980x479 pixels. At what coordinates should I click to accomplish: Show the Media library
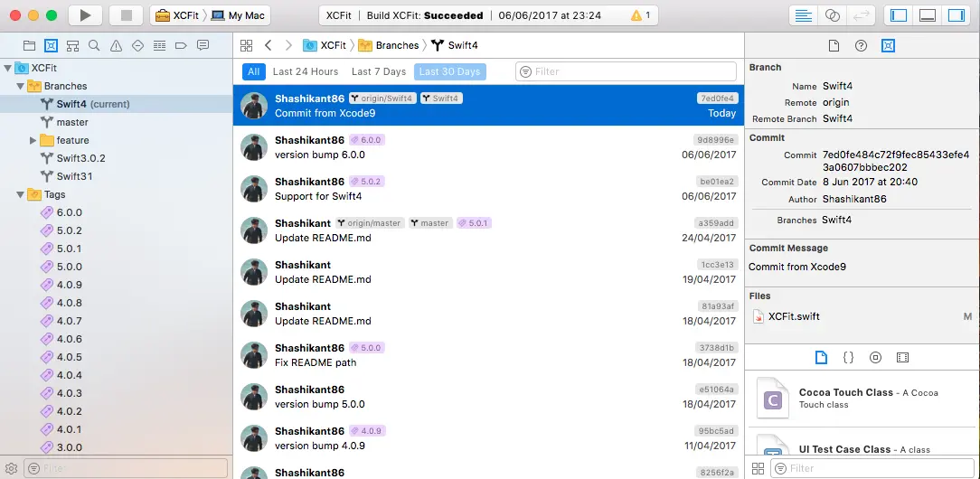pyautogui.click(x=902, y=358)
